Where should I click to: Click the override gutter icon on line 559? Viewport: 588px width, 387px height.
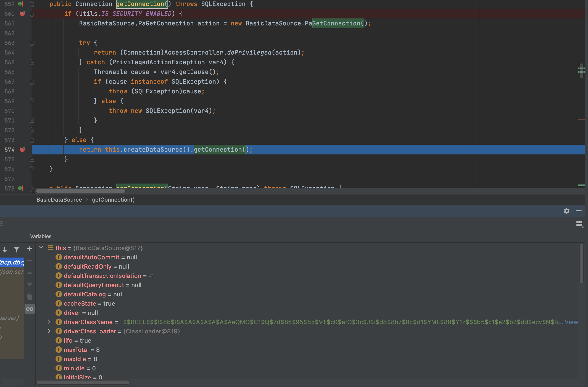click(21, 4)
